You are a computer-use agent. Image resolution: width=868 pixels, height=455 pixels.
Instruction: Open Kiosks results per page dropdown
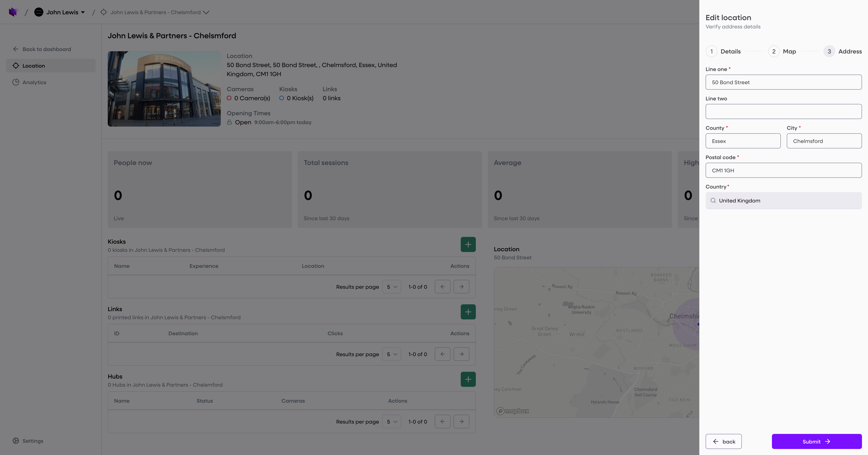392,287
